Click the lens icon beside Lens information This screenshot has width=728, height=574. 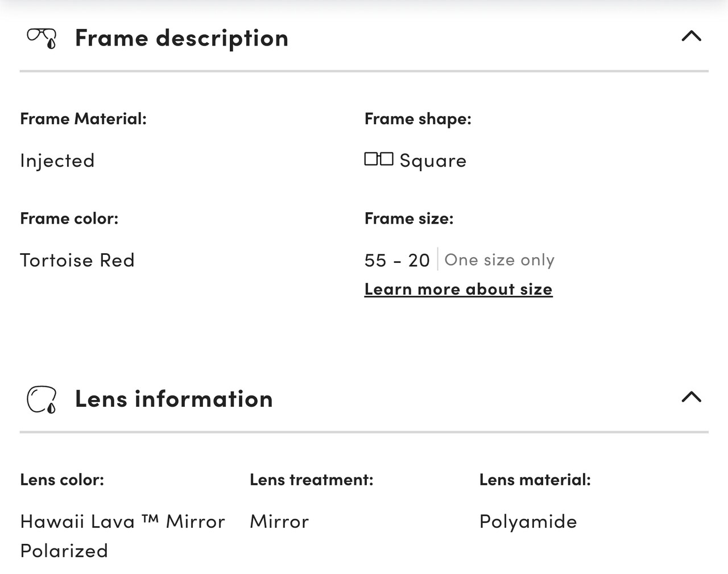tap(42, 399)
